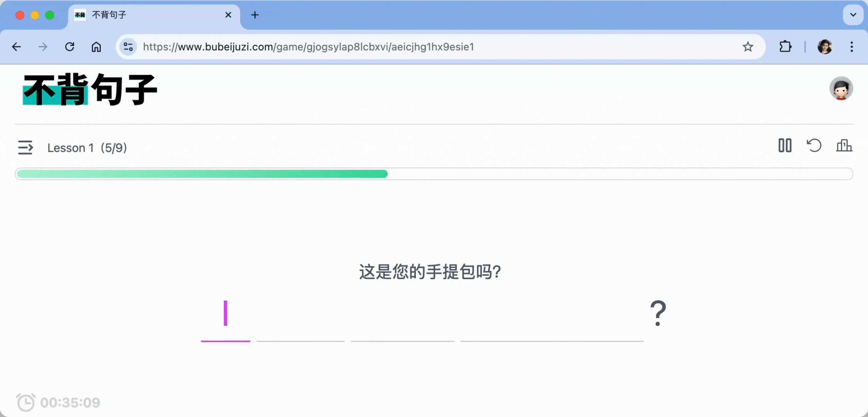Go to browser home page icon
Screen dimensions: 868x417
pos(96,47)
